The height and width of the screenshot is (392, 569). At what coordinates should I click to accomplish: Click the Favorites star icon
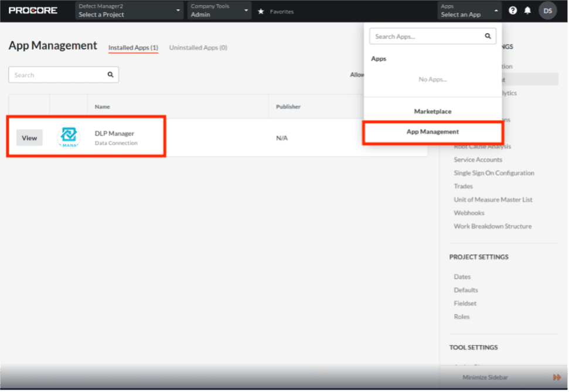(x=261, y=12)
